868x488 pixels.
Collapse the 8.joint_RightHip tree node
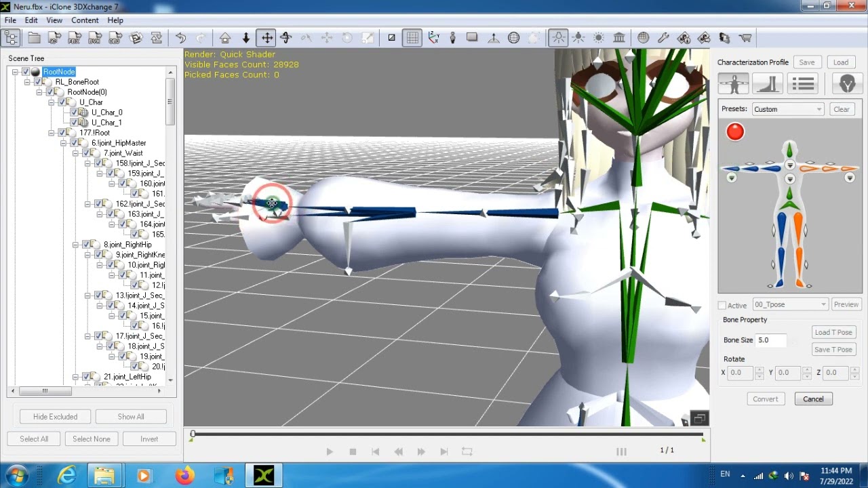coord(76,245)
